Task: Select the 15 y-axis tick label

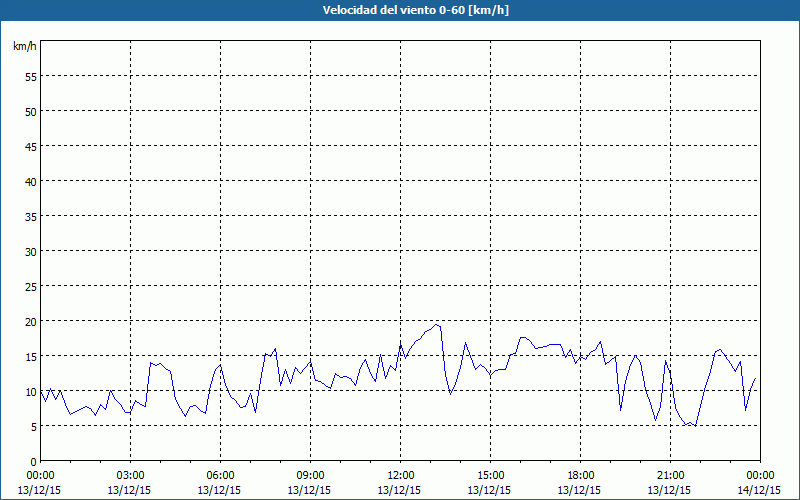Action: (31, 357)
